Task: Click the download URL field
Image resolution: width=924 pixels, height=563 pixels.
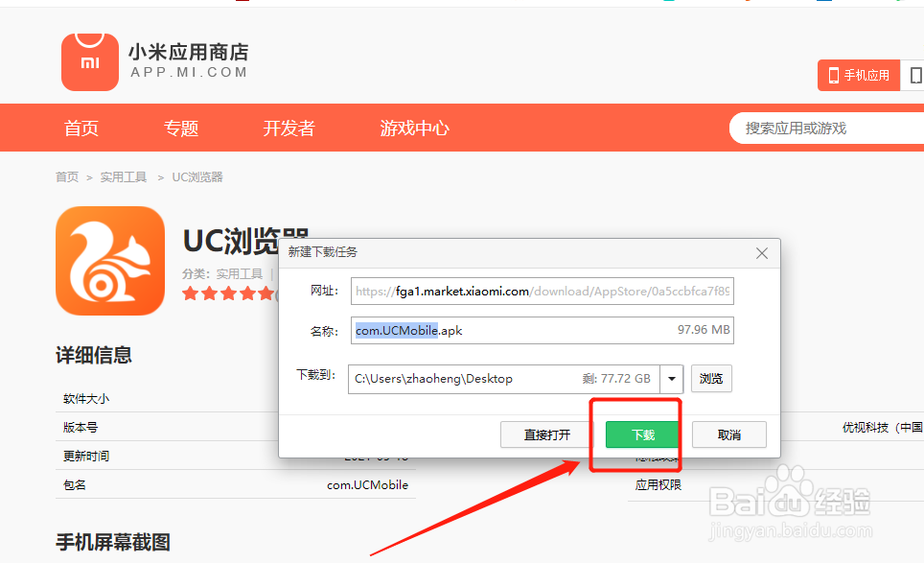Action: (x=542, y=291)
